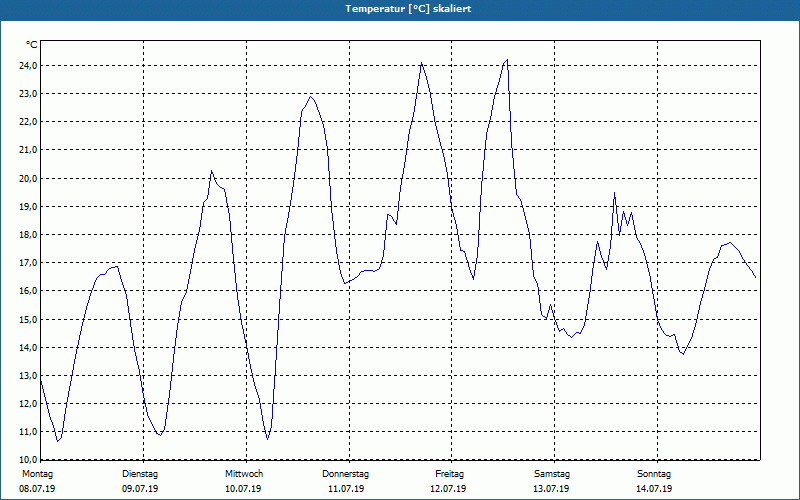
Task: Click the 13,0 axis value
Action: pyautogui.click(x=28, y=375)
